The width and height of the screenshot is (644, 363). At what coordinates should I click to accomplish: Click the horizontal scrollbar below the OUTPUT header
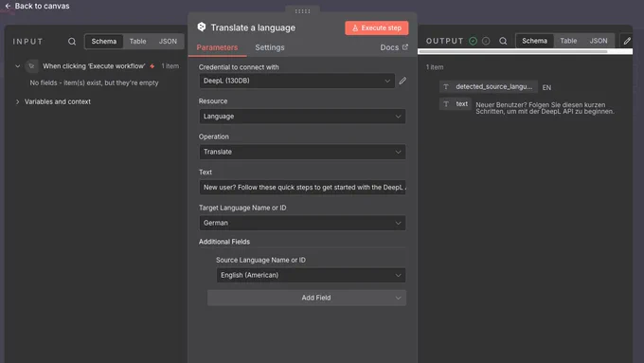pyautogui.click(x=512, y=52)
